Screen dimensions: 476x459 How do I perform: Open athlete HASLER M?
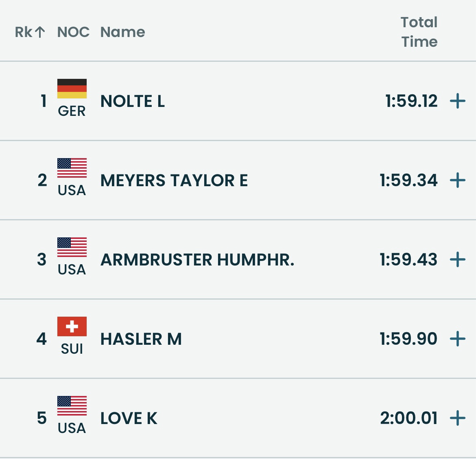point(141,339)
